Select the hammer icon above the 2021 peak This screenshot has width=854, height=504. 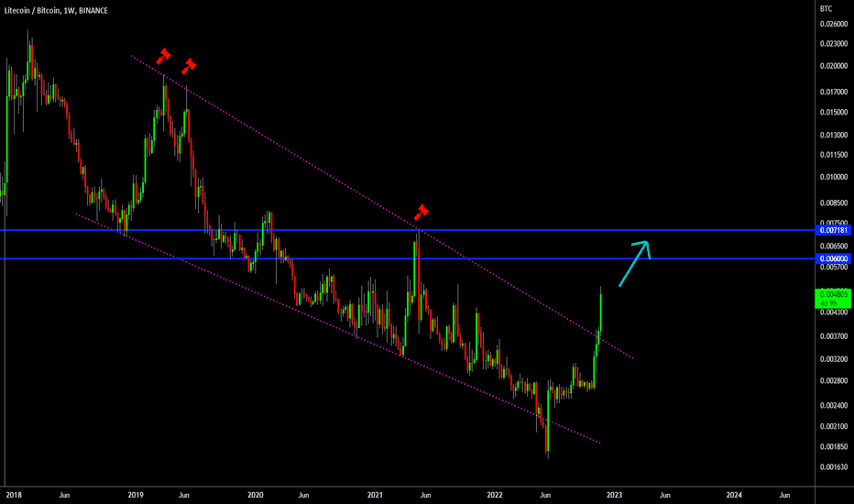tap(421, 212)
